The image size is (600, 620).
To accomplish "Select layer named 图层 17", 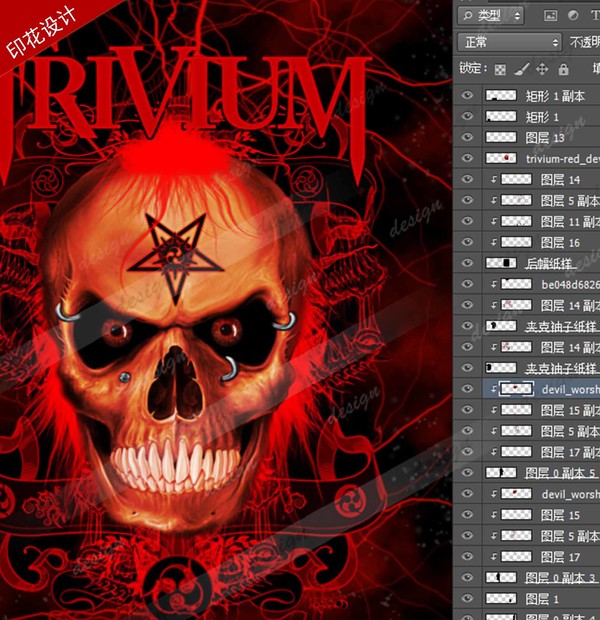I will 560,557.
